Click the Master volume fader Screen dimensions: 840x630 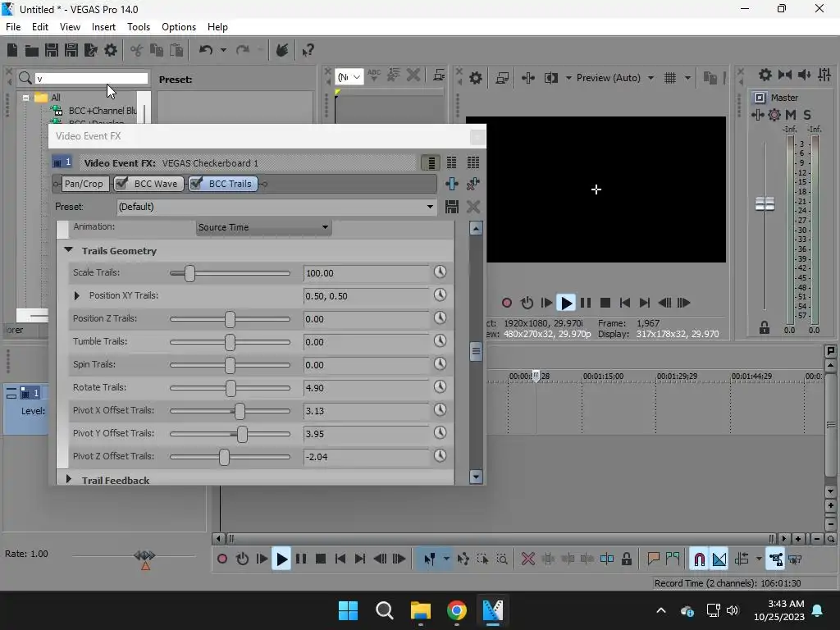[765, 204]
